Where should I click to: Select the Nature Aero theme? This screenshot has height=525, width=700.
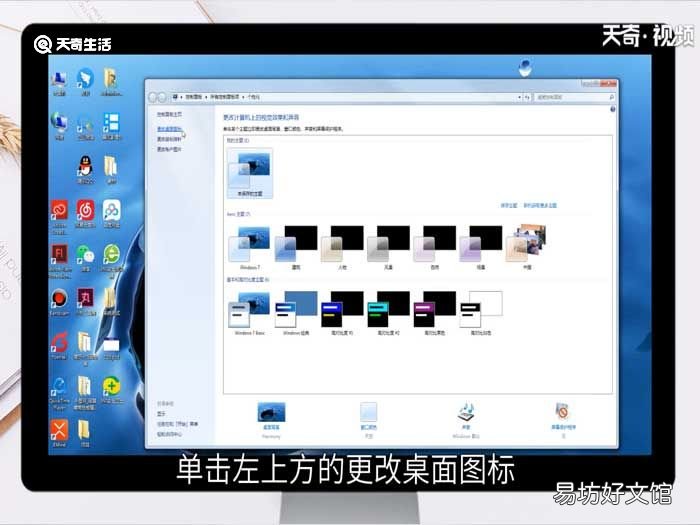435,248
